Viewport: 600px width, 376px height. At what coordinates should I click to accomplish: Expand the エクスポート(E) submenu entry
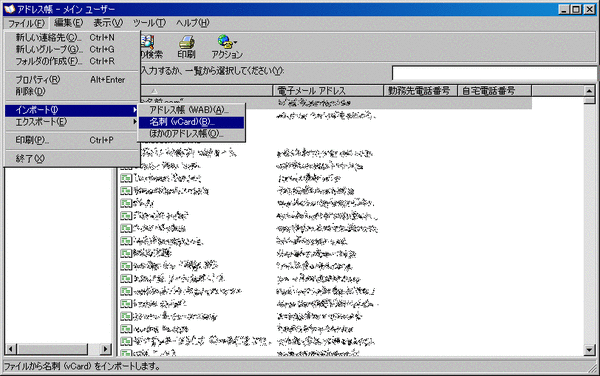(x=72, y=122)
